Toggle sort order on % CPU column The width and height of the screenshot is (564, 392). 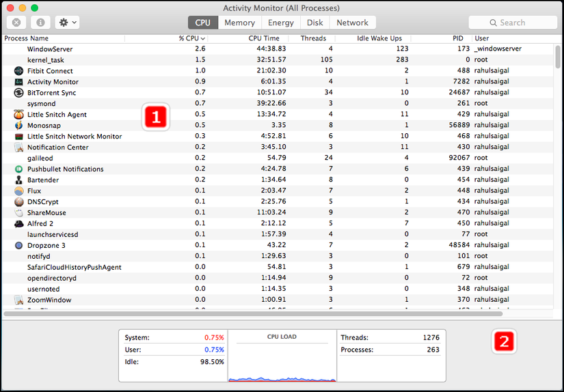(x=191, y=38)
